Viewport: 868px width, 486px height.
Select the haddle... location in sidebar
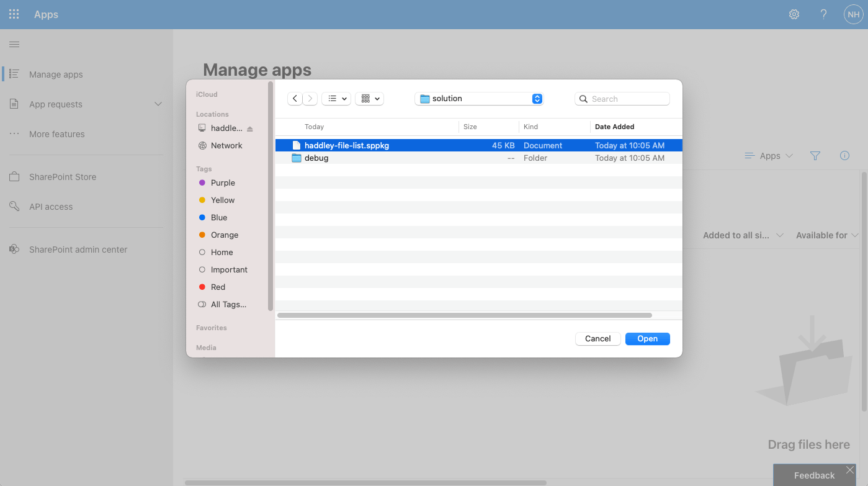pyautogui.click(x=226, y=128)
